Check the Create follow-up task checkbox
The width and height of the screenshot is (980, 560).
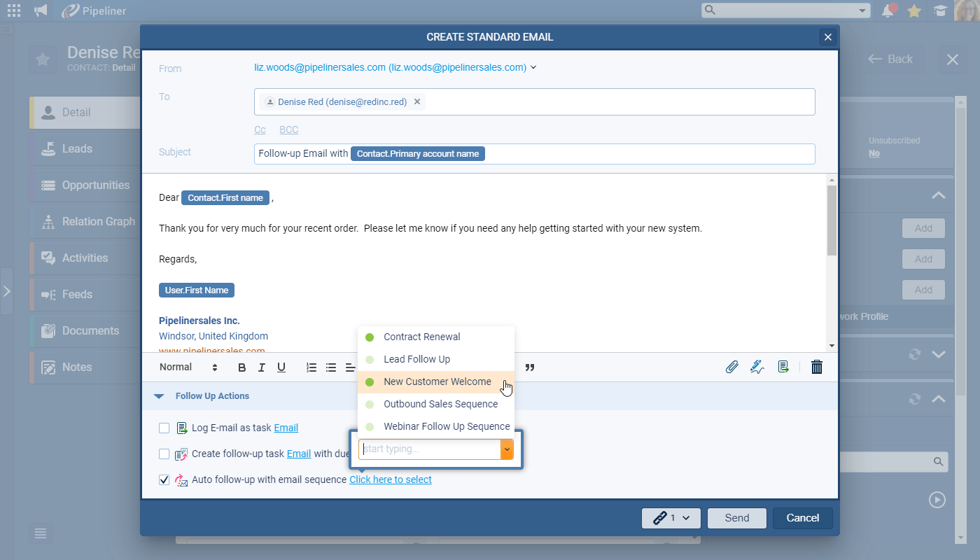[x=164, y=454]
